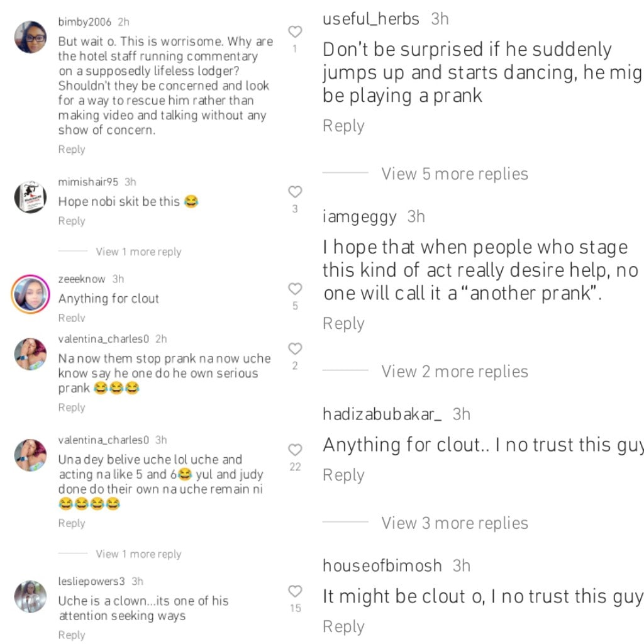
Task: Expand 'View 2 more replies' under iamgeggy
Action: (x=454, y=371)
